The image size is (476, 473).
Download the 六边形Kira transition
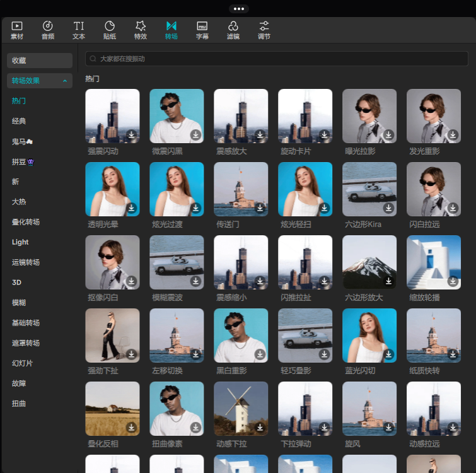(x=388, y=207)
